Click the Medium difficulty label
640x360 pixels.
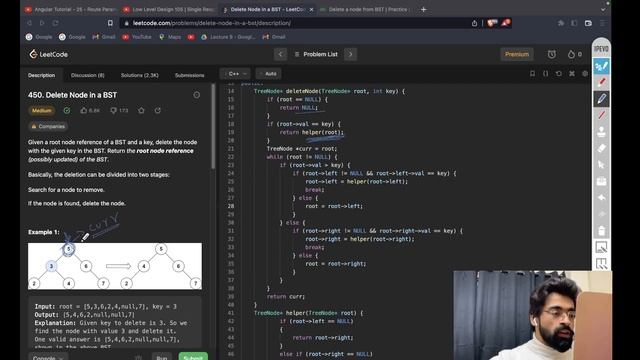tap(42, 111)
